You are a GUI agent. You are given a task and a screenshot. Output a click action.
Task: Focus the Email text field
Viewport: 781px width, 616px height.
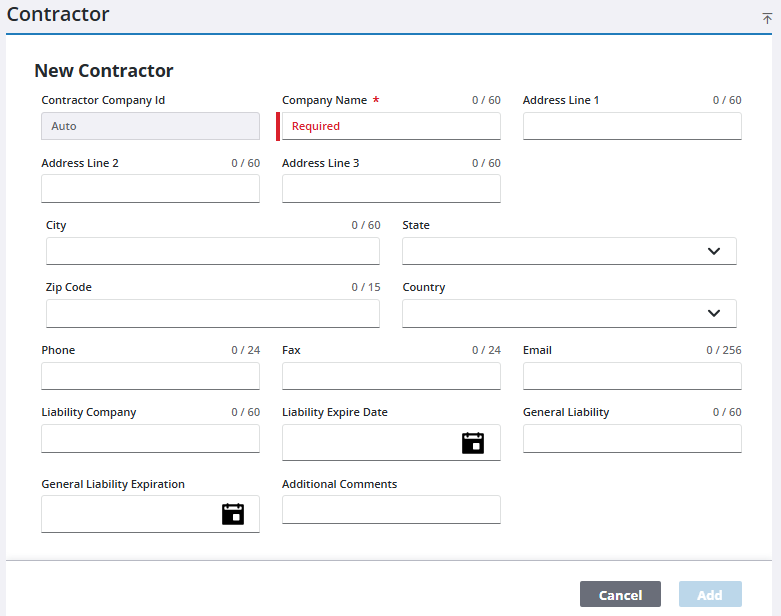(632, 376)
